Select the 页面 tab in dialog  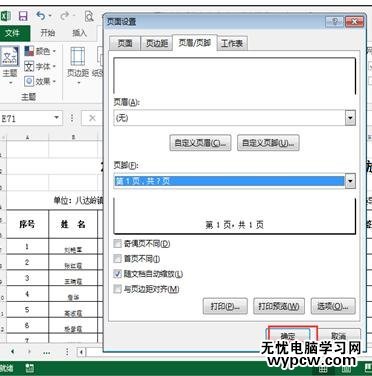[125, 43]
